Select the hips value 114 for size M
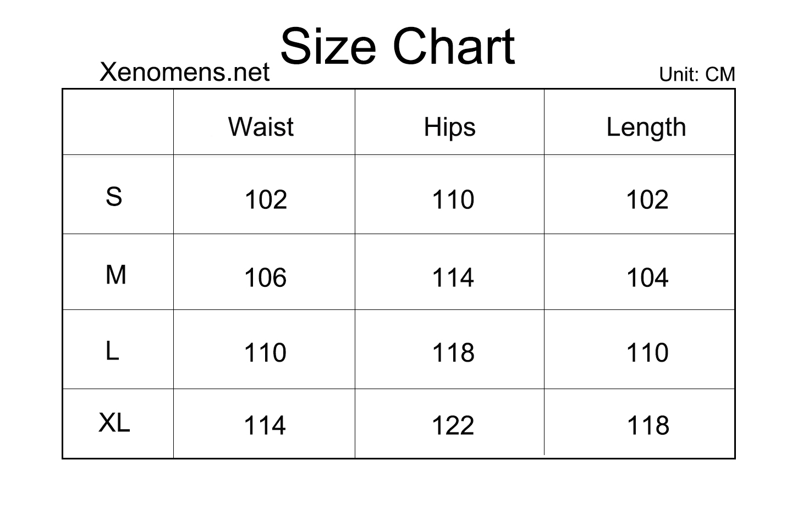Screen dimensions: 792x532 [453, 278]
